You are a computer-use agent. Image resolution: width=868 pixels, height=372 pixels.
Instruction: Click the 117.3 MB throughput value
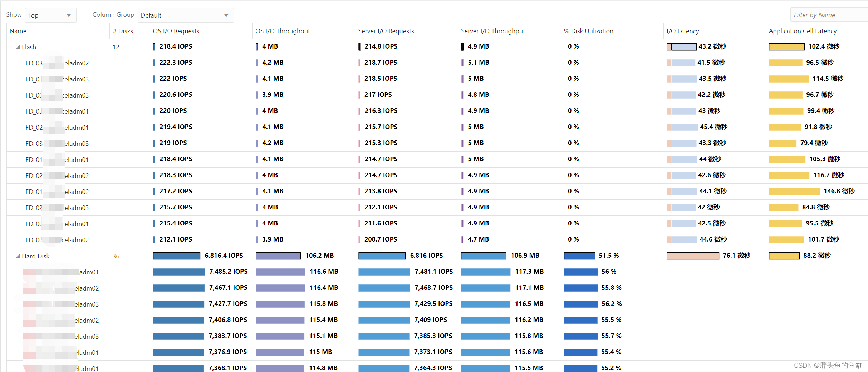click(529, 272)
